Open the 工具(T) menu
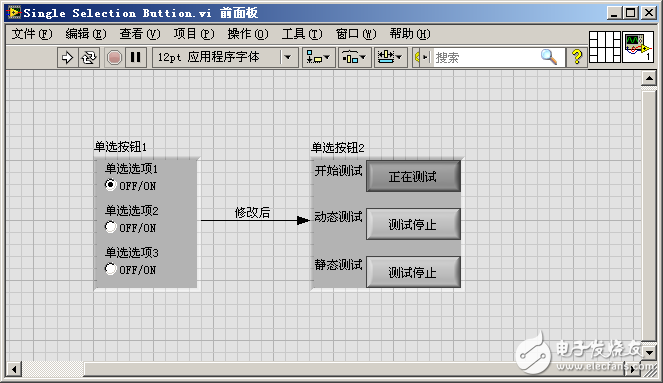The image size is (663, 383). pyautogui.click(x=302, y=34)
